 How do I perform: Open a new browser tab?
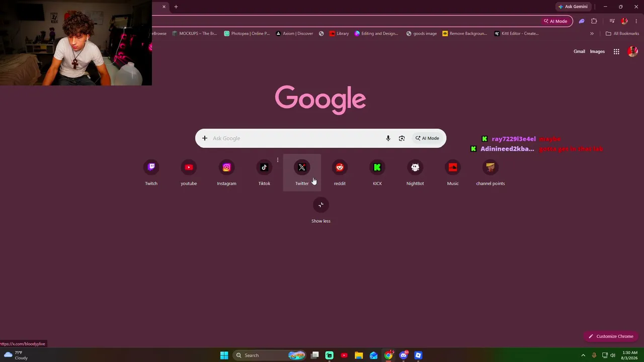pyautogui.click(x=176, y=7)
